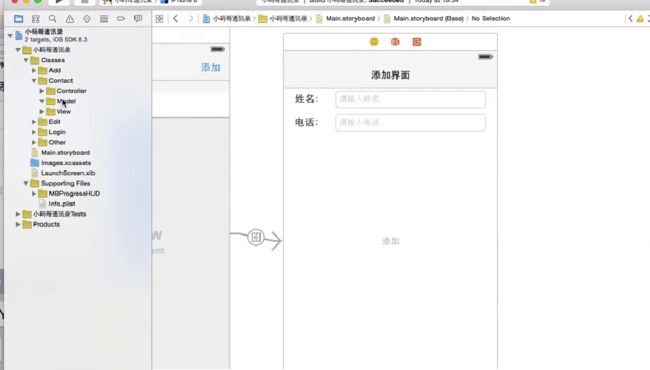Select the red Exit scene icon
The height and width of the screenshot is (370, 650).
click(x=417, y=42)
